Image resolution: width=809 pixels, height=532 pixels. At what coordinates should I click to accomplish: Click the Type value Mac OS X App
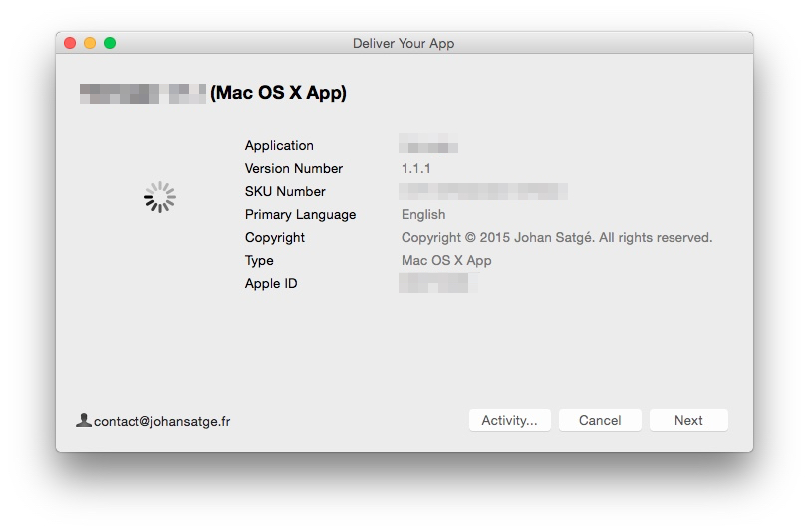click(x=446, y=261)
